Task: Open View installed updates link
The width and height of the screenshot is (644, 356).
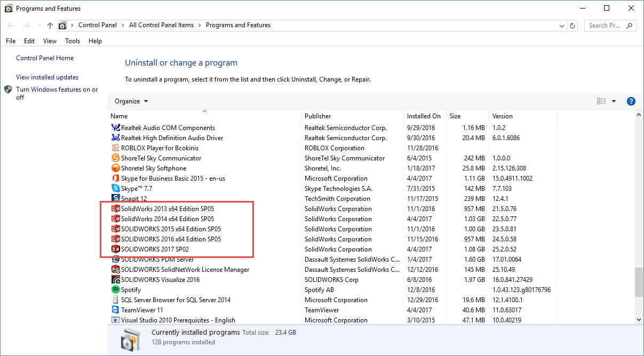Action: (x=47, y=77)
